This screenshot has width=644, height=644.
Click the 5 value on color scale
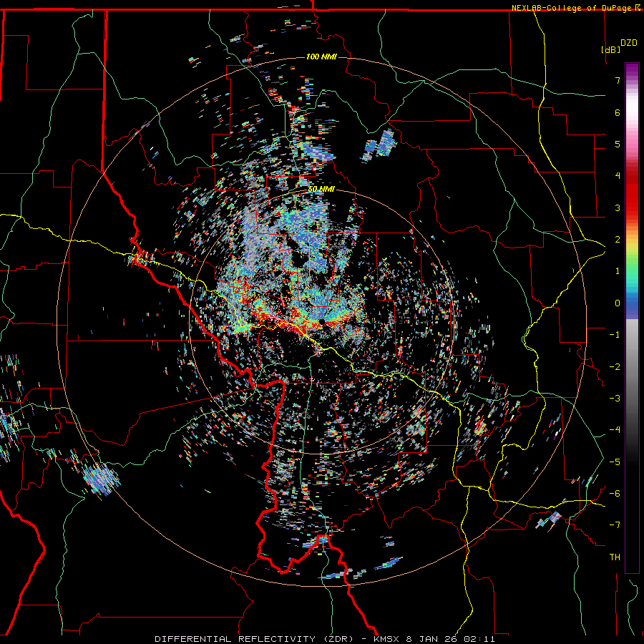click(x=618, y=144)
